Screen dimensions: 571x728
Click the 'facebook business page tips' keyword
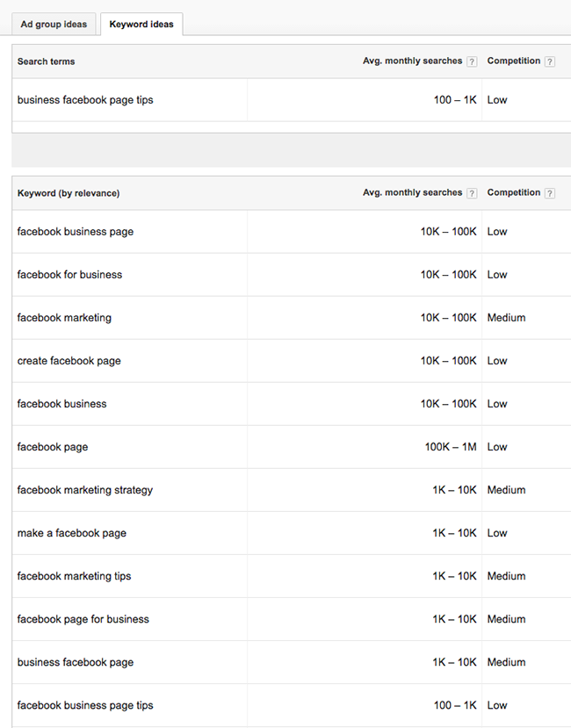coord(85,705)
